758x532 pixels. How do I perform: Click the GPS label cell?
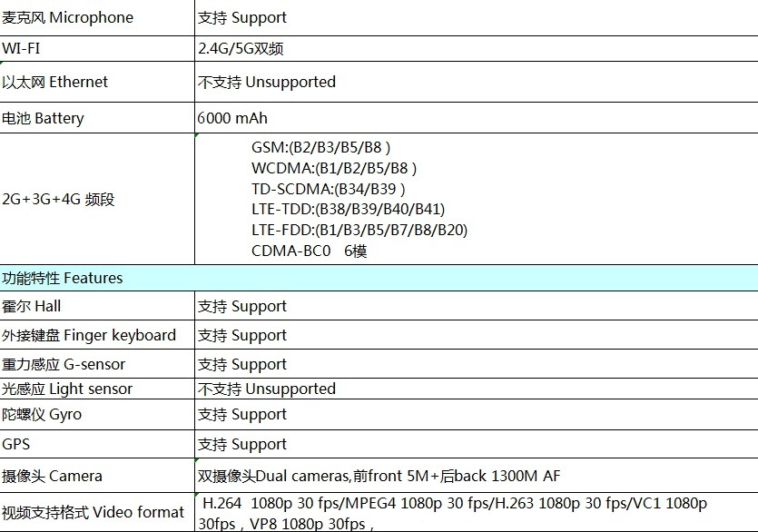point(18,444)
